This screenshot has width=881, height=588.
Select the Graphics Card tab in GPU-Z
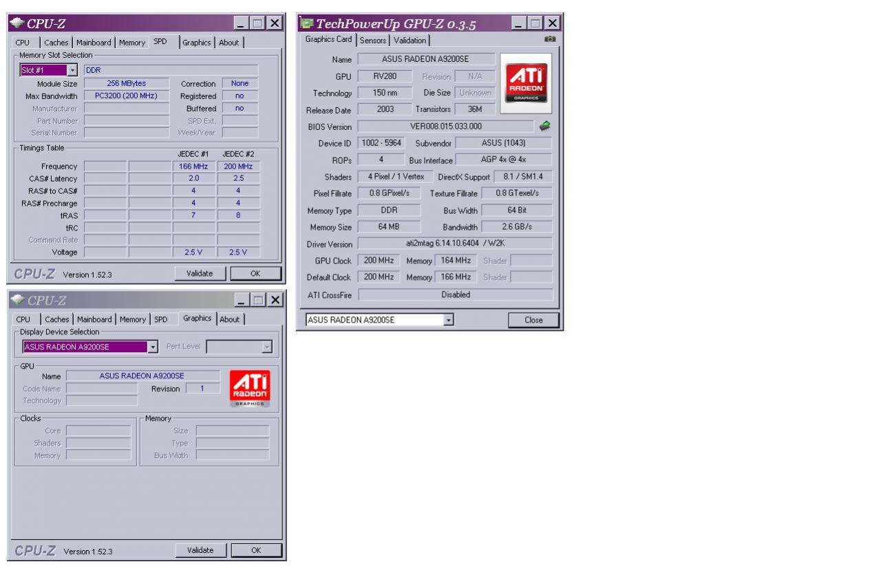tap(328, 39)
